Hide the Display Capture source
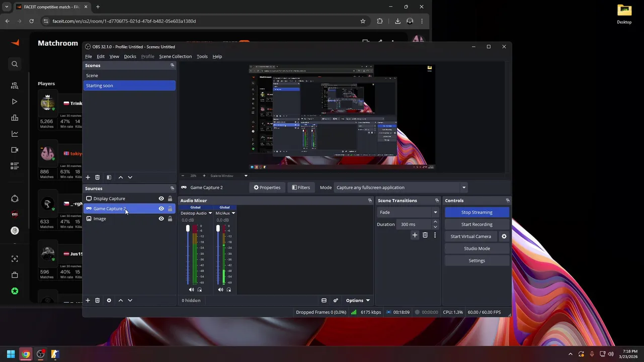Screen dimensions: 644x362 [161, 199]
